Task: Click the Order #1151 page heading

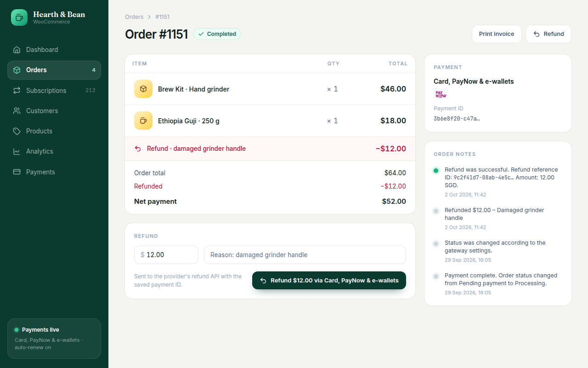Action: [157, 34]
